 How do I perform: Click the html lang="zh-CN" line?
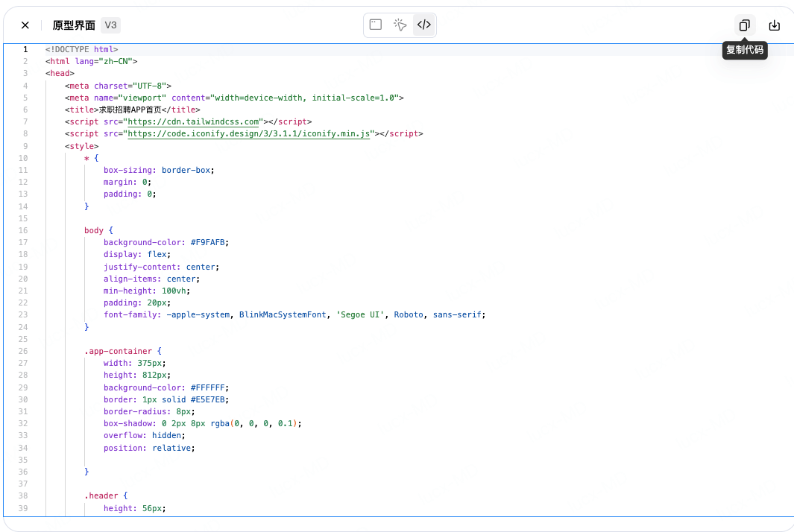91,62
